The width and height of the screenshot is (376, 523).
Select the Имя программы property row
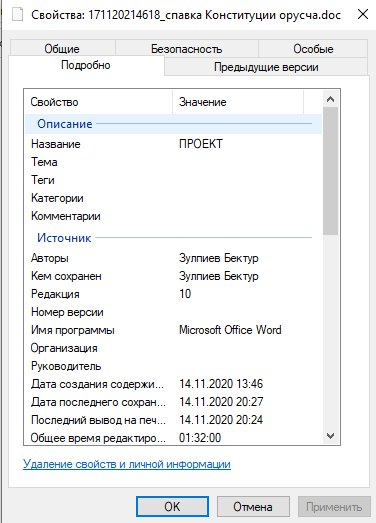(x=173, y=330)
